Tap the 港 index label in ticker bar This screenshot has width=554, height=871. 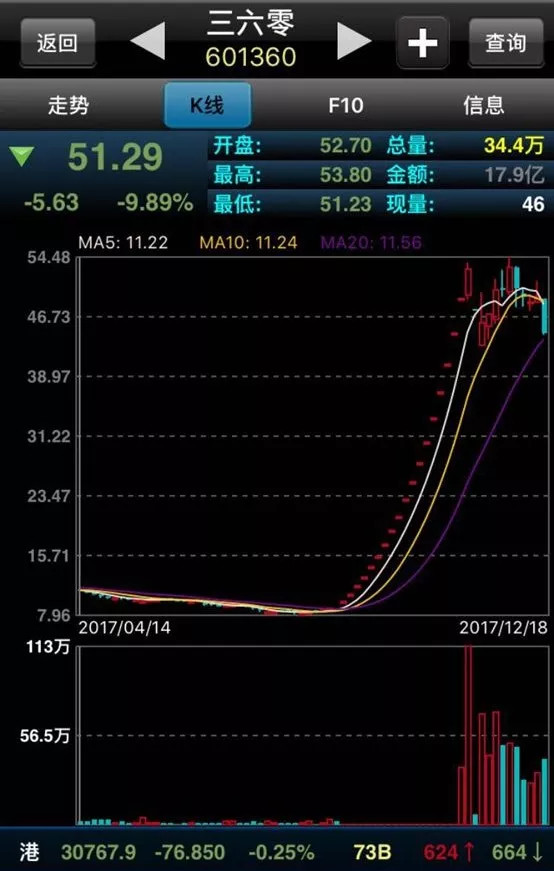[x=29, y=852]
